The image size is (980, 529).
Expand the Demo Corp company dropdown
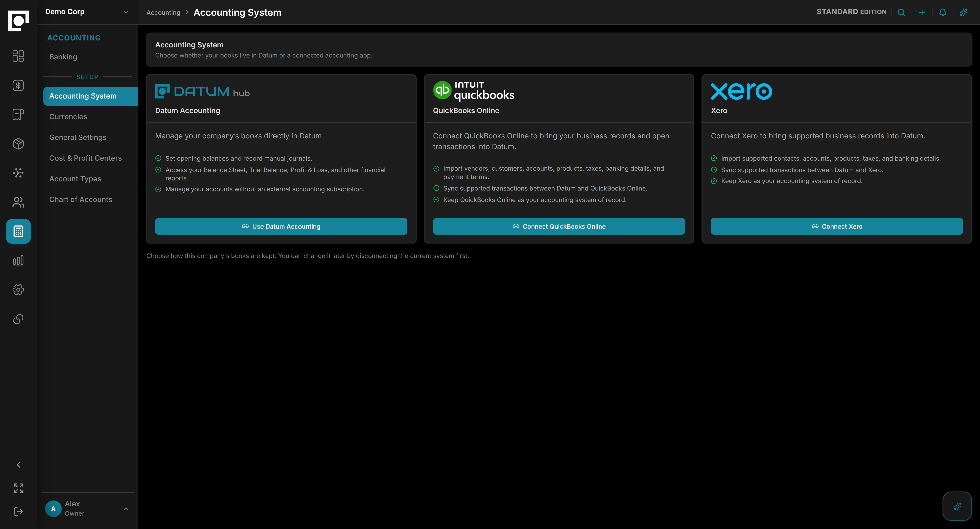point(87,12)
